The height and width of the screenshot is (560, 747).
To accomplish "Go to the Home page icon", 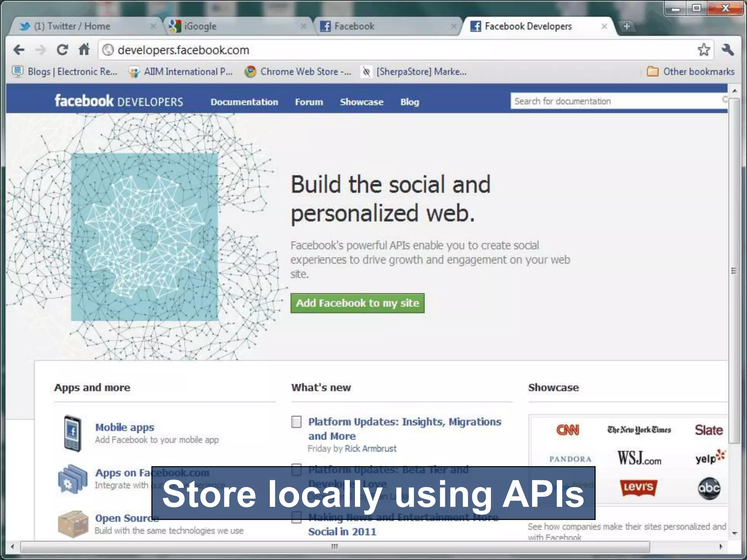I will click(x=84, y=49).
